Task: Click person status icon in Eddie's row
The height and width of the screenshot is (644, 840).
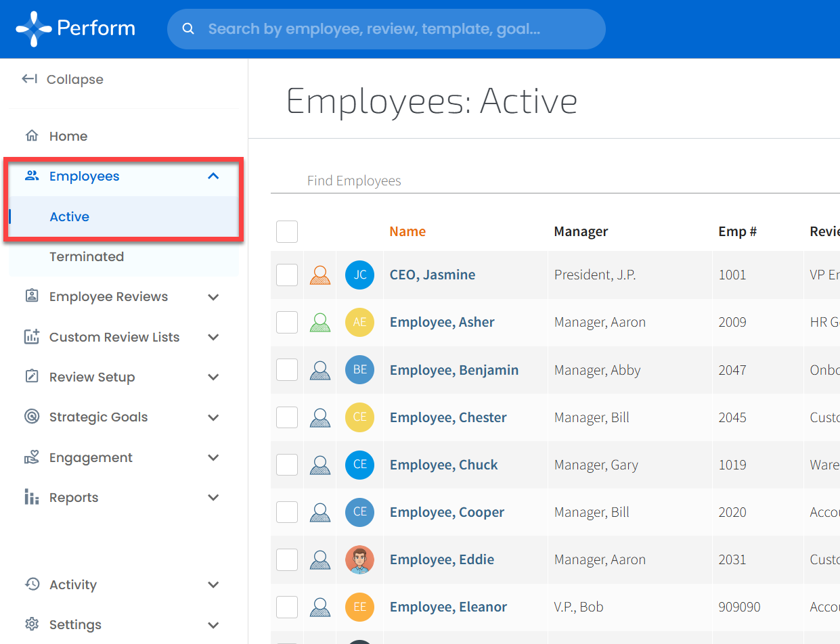Action: 320,559
